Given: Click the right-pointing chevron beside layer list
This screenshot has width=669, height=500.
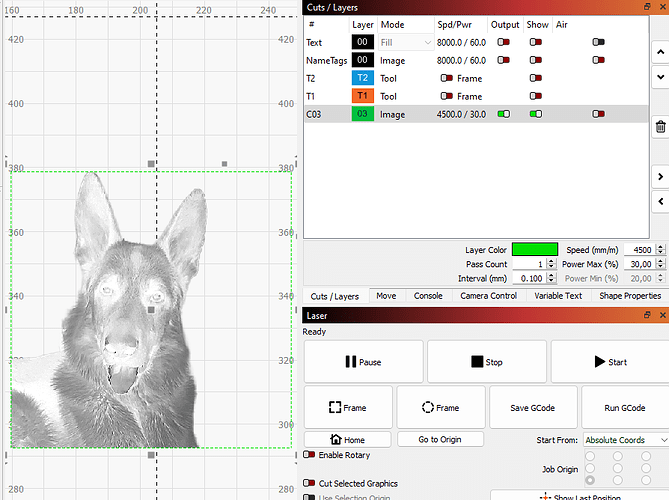Looking at the screenshot, I should tap(660, 177).
